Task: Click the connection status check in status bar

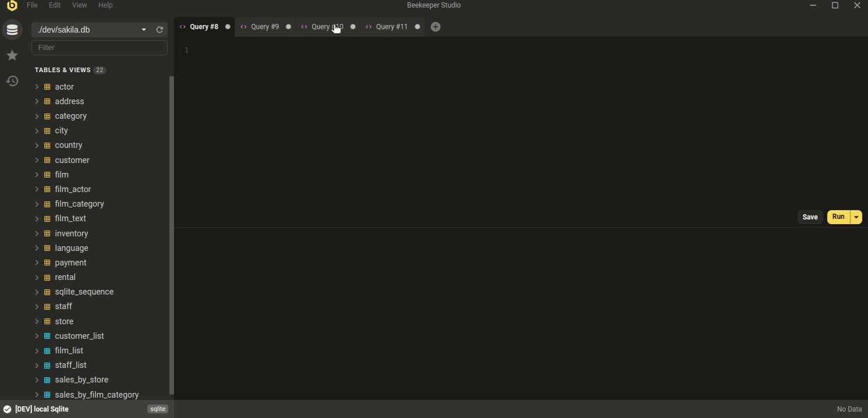Action: pyautogui.click(x=6, y=409)
